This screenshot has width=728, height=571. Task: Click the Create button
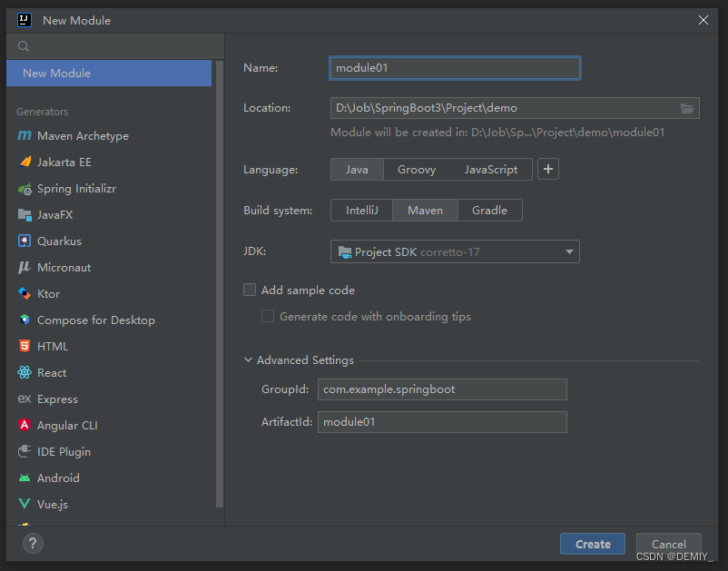click(593, 544)
